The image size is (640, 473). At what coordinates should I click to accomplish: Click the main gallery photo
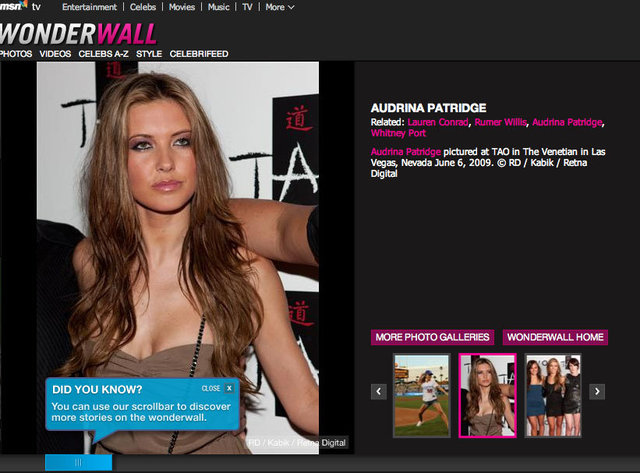click(178, 258)
